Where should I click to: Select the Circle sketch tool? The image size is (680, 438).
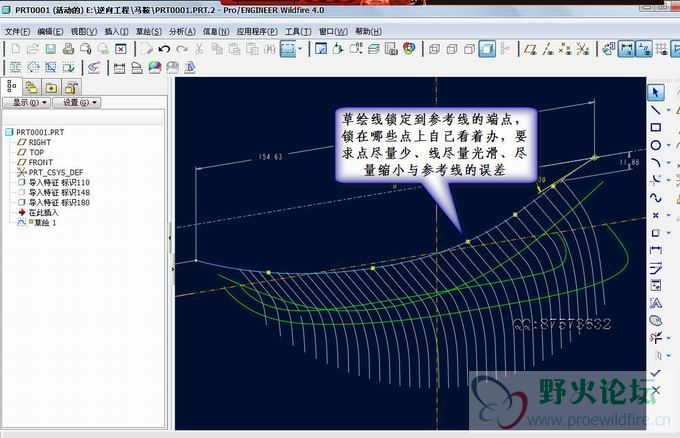tap(655, 145)
